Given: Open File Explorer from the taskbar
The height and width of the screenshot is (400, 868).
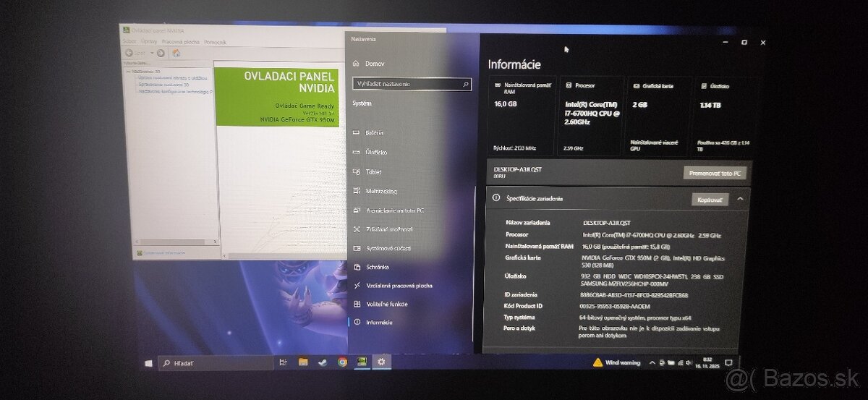Looking at the screenshot, I should [303, 362].
